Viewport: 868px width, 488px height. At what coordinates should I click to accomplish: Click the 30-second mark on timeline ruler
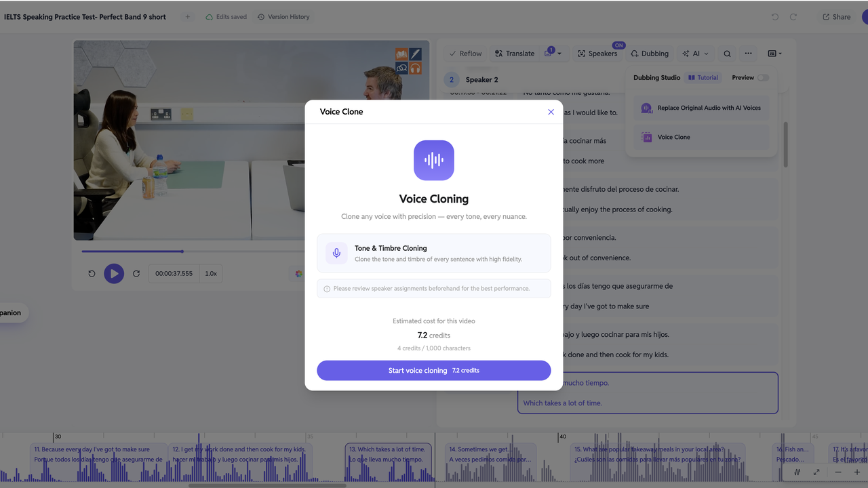point(58,437)
